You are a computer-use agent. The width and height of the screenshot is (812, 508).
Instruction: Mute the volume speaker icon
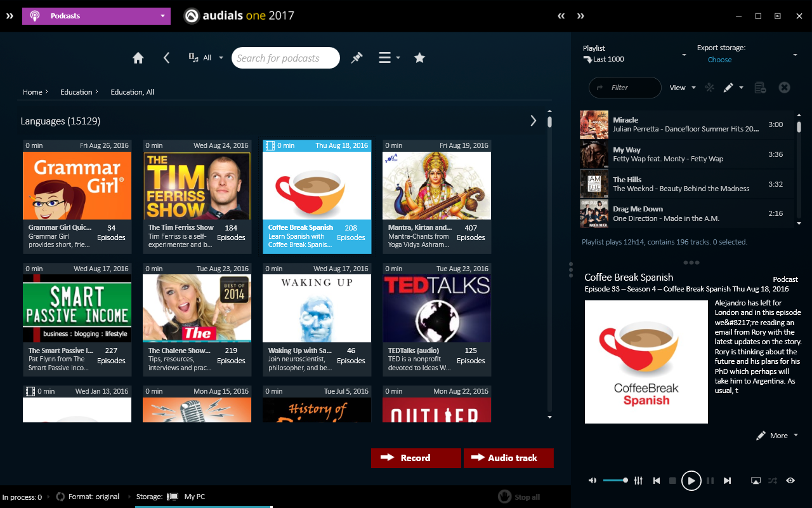pyautogui.click(x=592, y=481)
